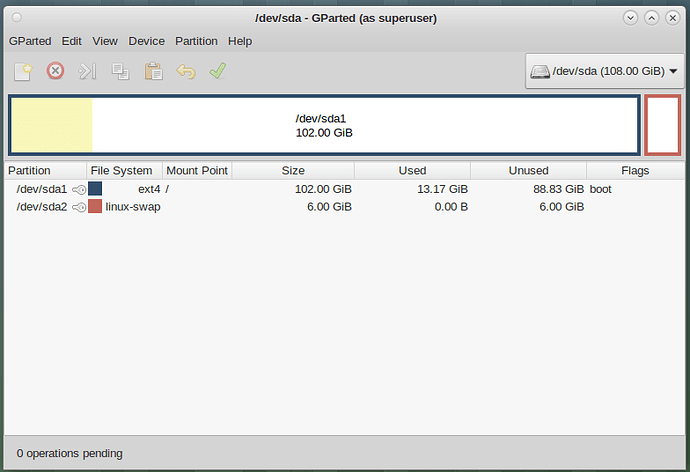Click the Copy partition toolbar icon
Screen dimensions: 690x472
pyautogui.click(x=120, y=71)
